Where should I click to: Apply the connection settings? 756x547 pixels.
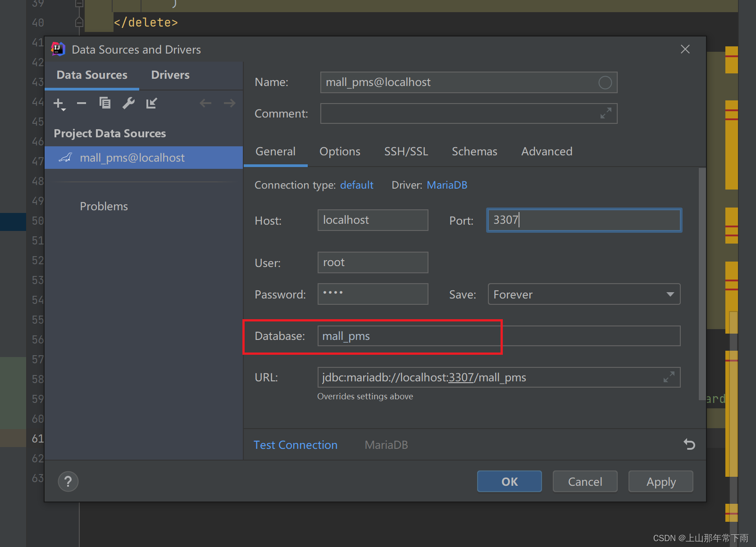click(x=660, y=481)
